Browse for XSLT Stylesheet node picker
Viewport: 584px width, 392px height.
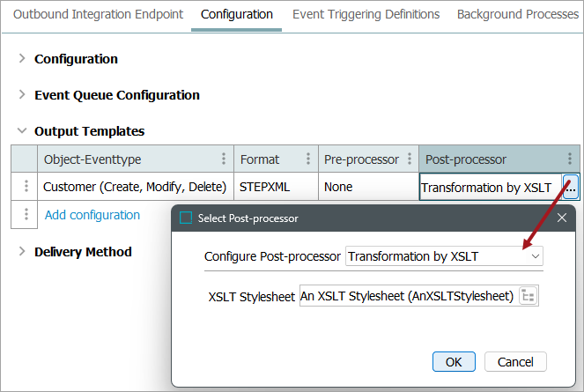coord(529,297)
